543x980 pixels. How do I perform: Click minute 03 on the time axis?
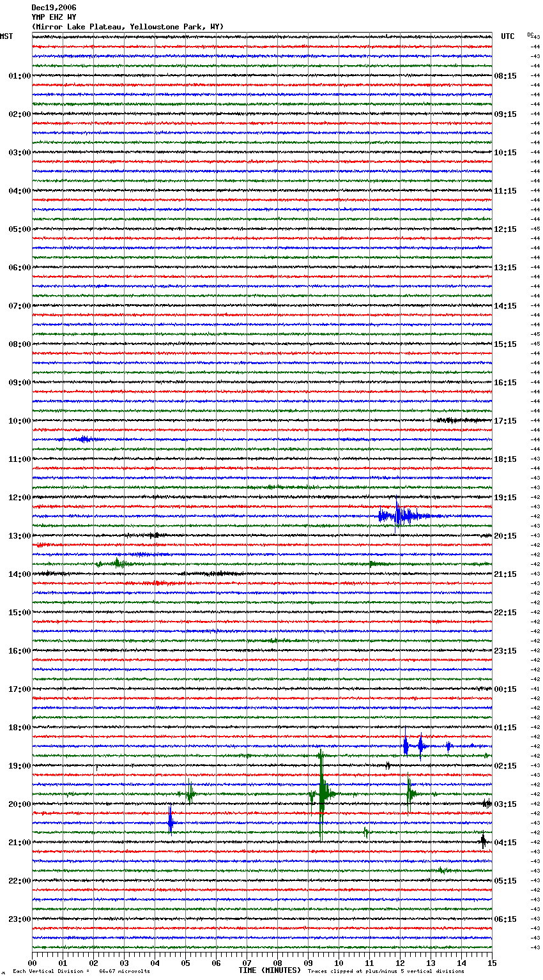click(124, 963)
